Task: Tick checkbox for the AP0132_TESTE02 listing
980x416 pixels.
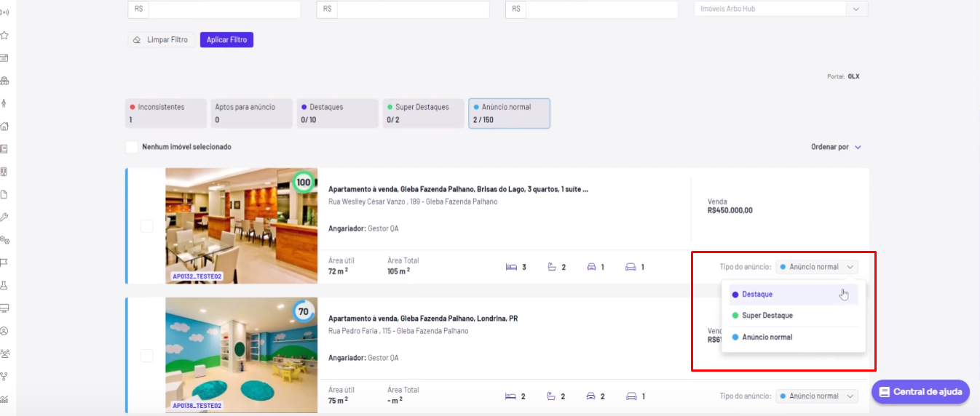Action: coord(146,226)
